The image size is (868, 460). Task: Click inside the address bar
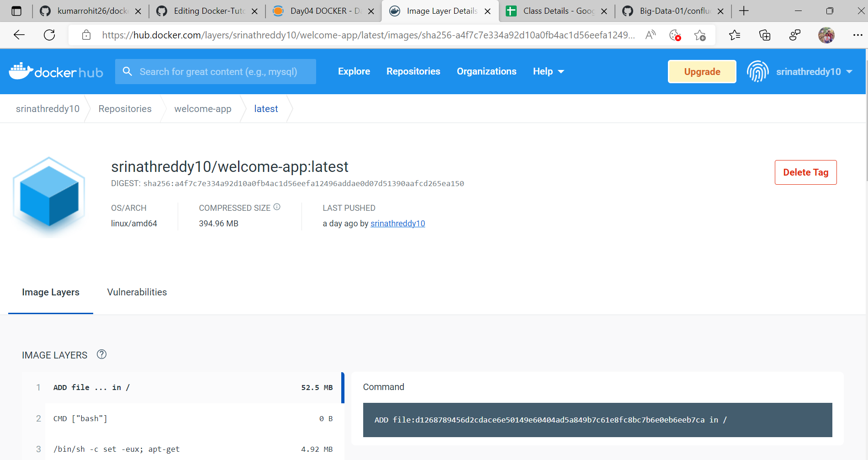[x=365, y=35]
